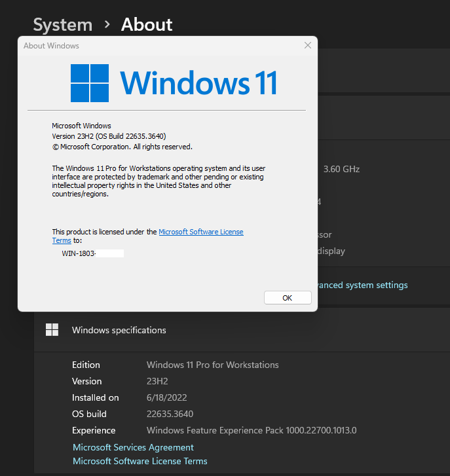Click the breadcrumb chevron separator

click(x=107, y=25)
